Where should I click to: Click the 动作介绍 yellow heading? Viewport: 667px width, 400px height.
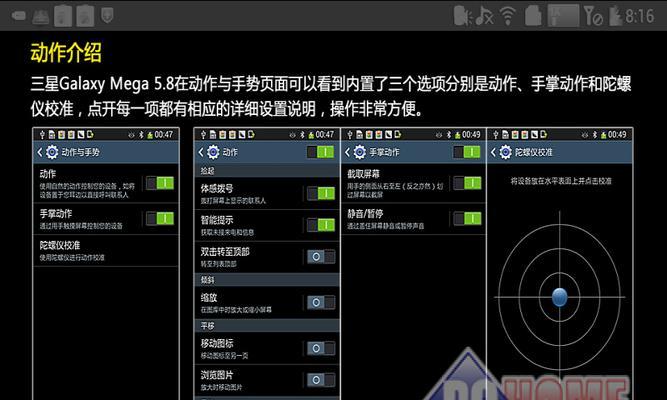tap(66, 53)
